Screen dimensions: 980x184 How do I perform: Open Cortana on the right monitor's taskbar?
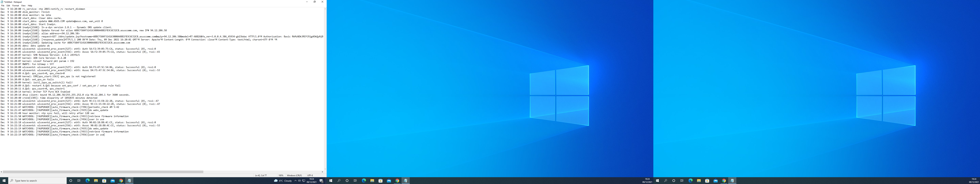point(674,181)
